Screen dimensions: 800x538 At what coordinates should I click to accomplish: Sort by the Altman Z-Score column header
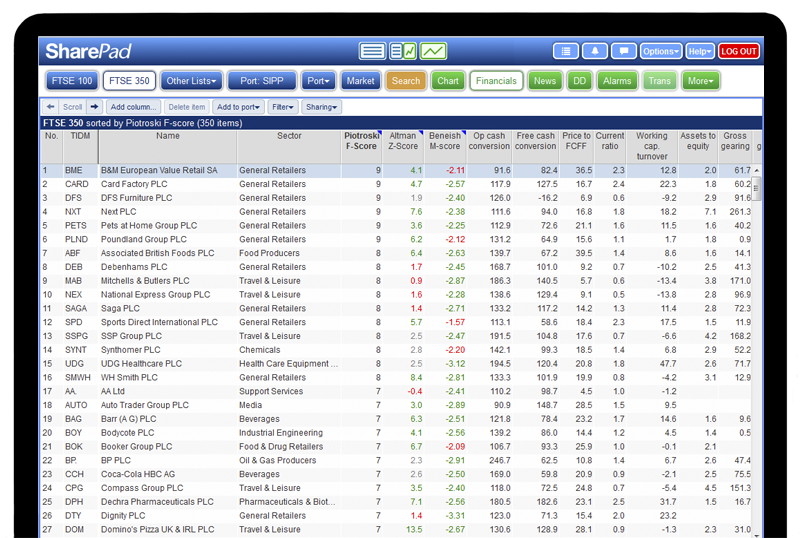tap(403, 140)
